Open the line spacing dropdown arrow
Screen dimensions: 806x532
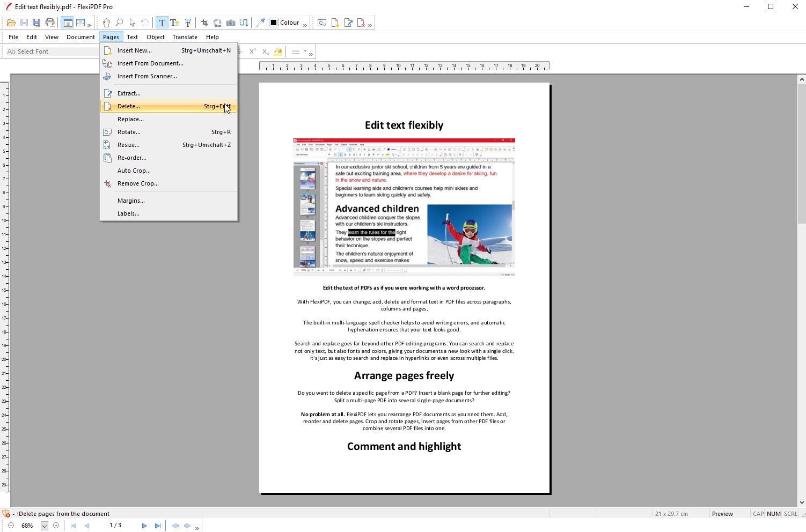pos(305,51)
